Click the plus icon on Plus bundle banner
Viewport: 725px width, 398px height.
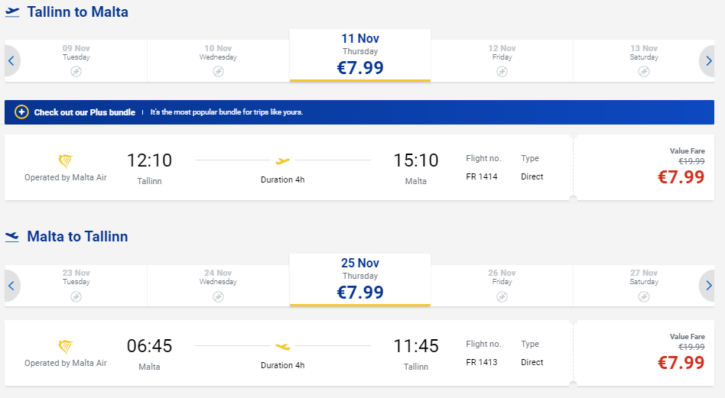21,112
